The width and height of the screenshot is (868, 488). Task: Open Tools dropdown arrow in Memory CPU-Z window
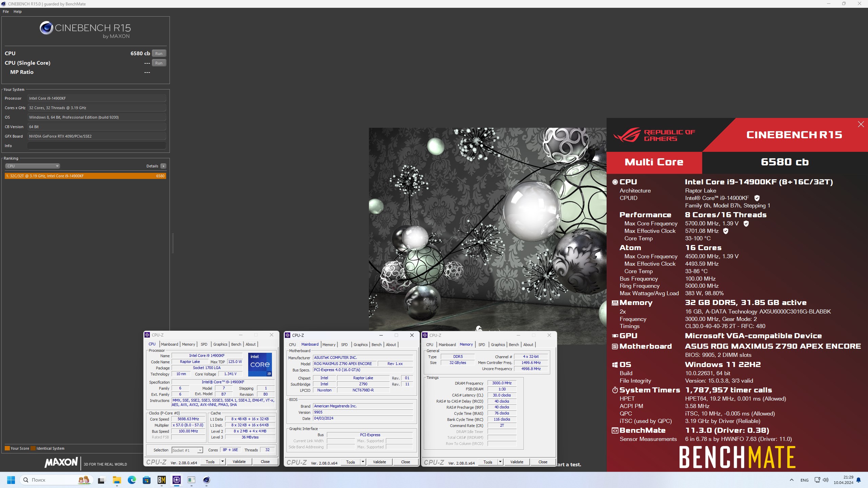click(x=500, y=462)
